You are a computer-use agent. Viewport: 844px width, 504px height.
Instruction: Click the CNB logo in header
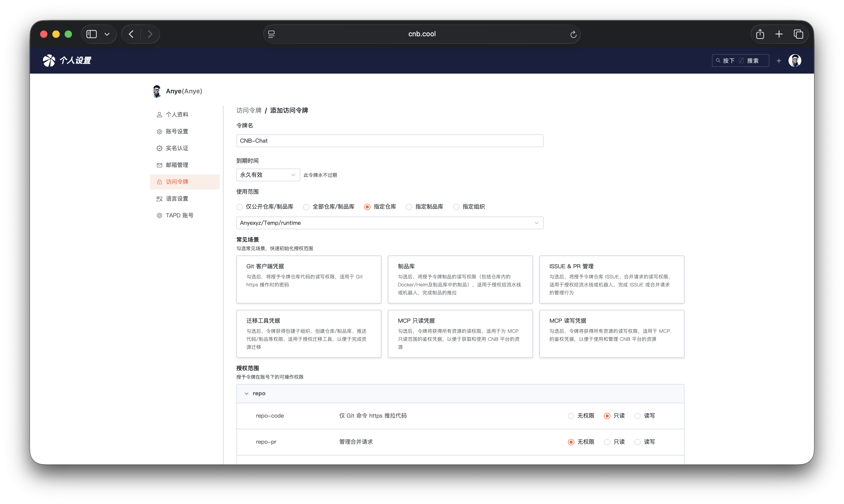click(x=49, y=61)
